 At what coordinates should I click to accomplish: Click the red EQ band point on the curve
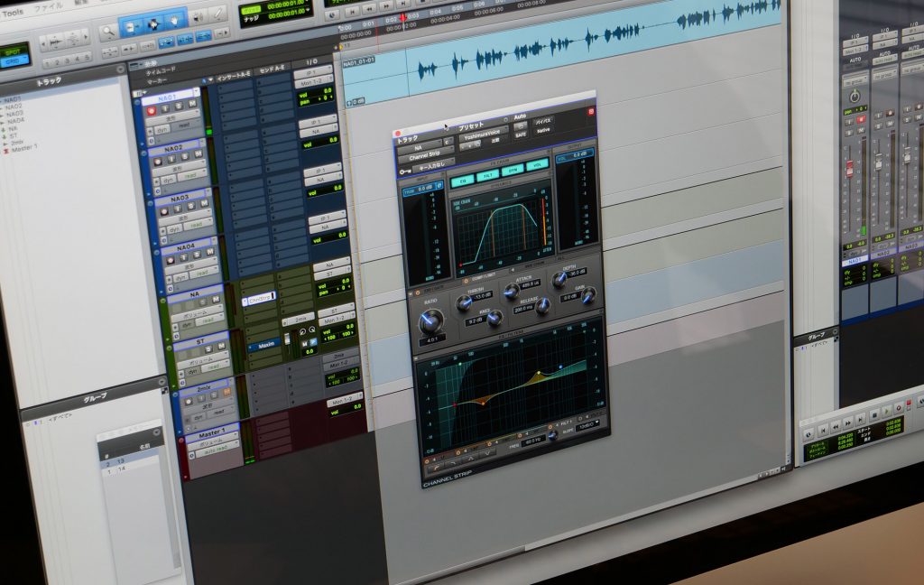tap(455, 405)
